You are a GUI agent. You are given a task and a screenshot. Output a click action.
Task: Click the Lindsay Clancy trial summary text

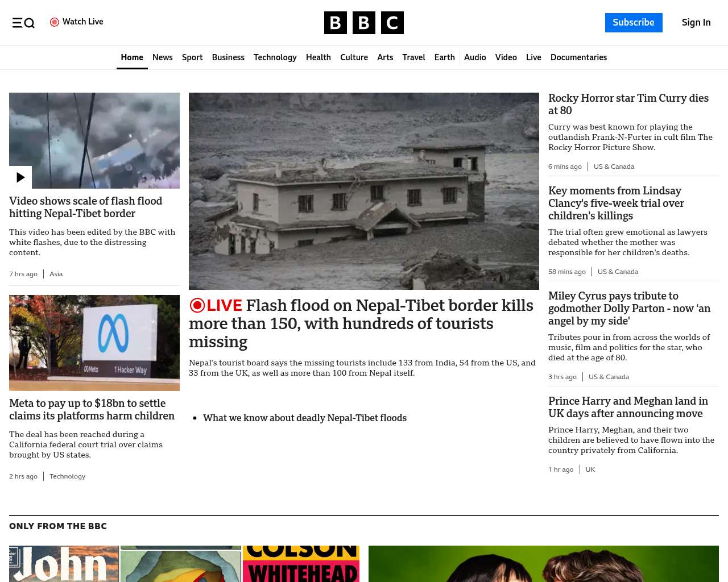[628, 242]
